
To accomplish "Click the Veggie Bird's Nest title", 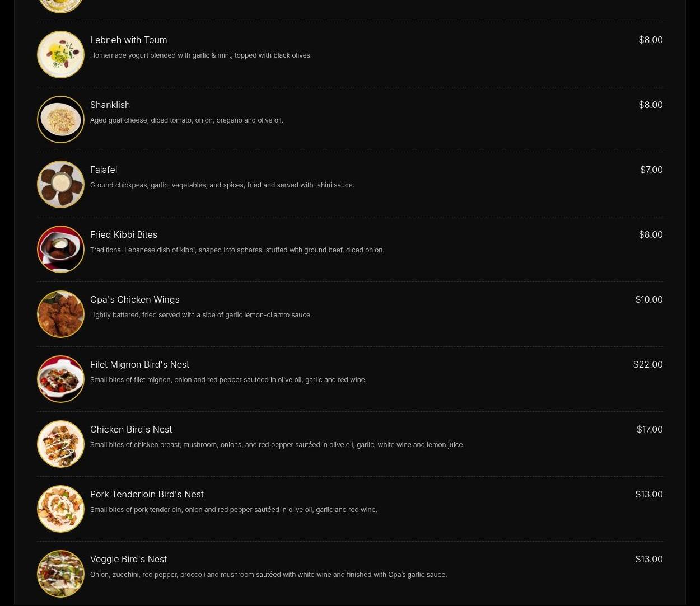I will coord(128,559).
